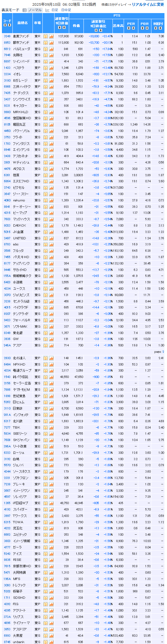Open the yellow board icon for 日東紡

click(x=46, y=409)
